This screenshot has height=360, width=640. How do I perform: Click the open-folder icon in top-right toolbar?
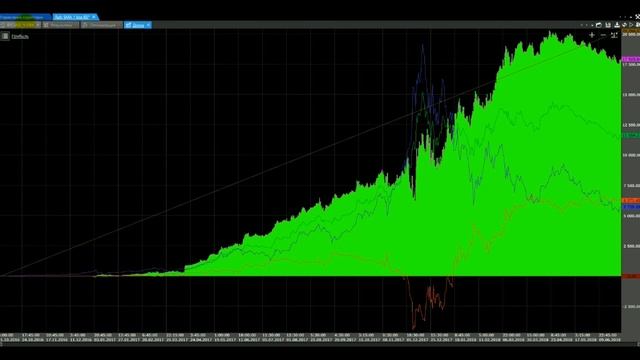click(x=599, y=25)
